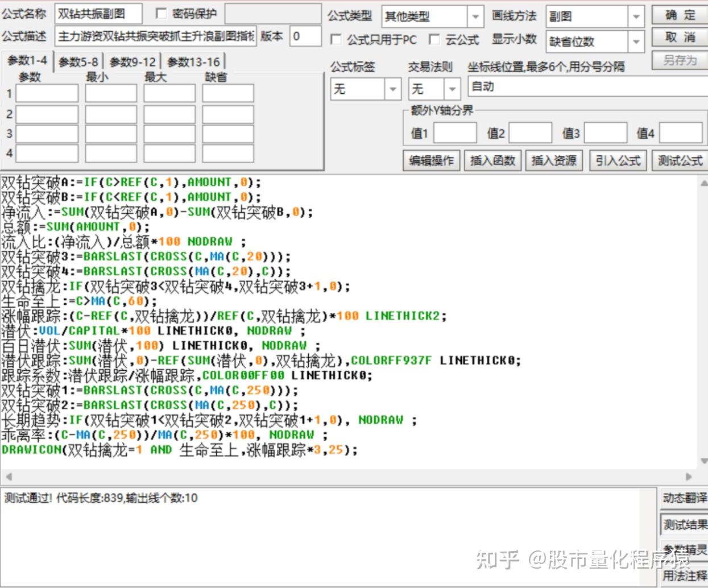Switch to the 参数1-4 tab
The height and width of the screenshot is (588, 708).
27,61
